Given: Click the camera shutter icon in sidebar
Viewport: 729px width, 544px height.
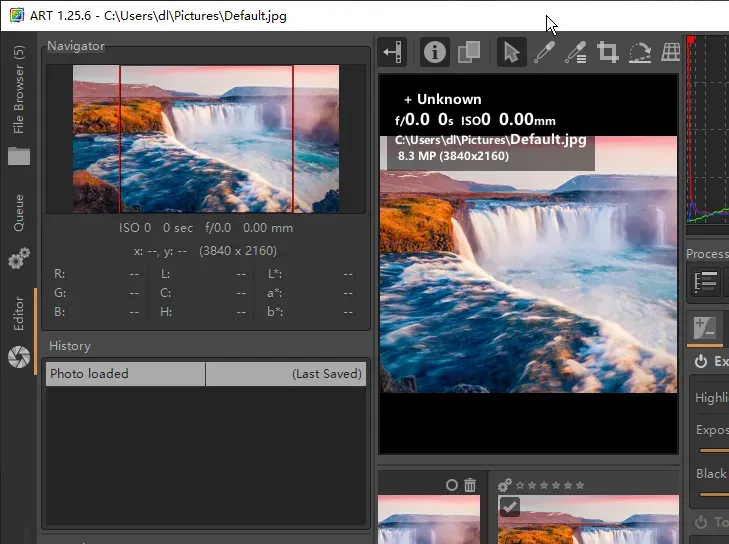Looking at the screenshot, I should pyautogui.click(x=18, y=356).
